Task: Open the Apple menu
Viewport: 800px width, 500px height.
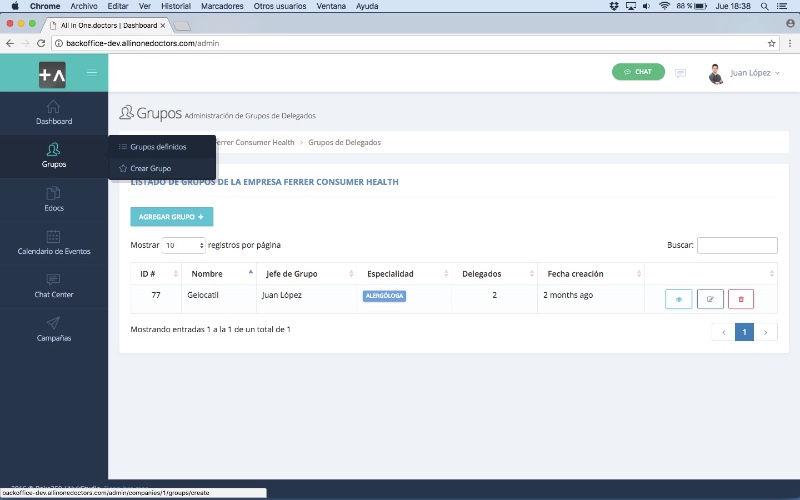Action: point(15,6)
